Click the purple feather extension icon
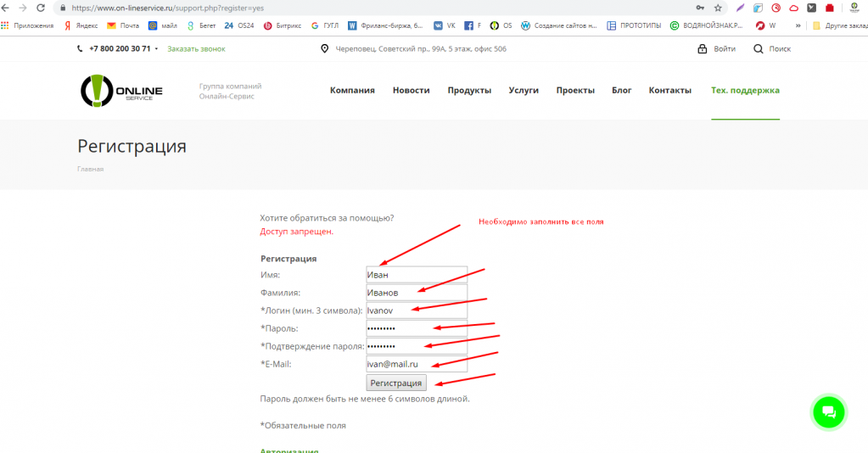The height and width of the screenshot is (453, 868). click(740, 8)
